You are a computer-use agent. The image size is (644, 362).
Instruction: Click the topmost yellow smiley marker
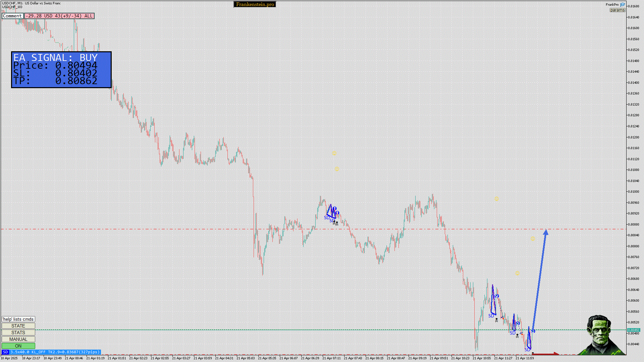[x=334, y=153]
